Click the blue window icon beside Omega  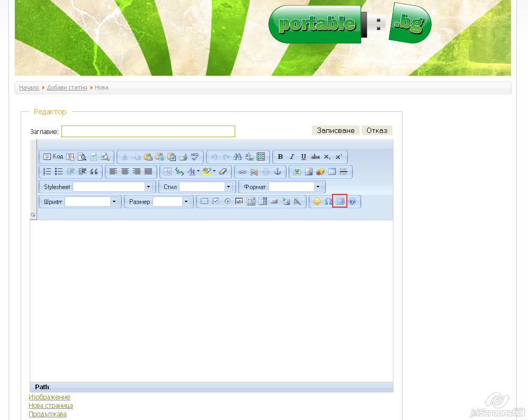340,201
